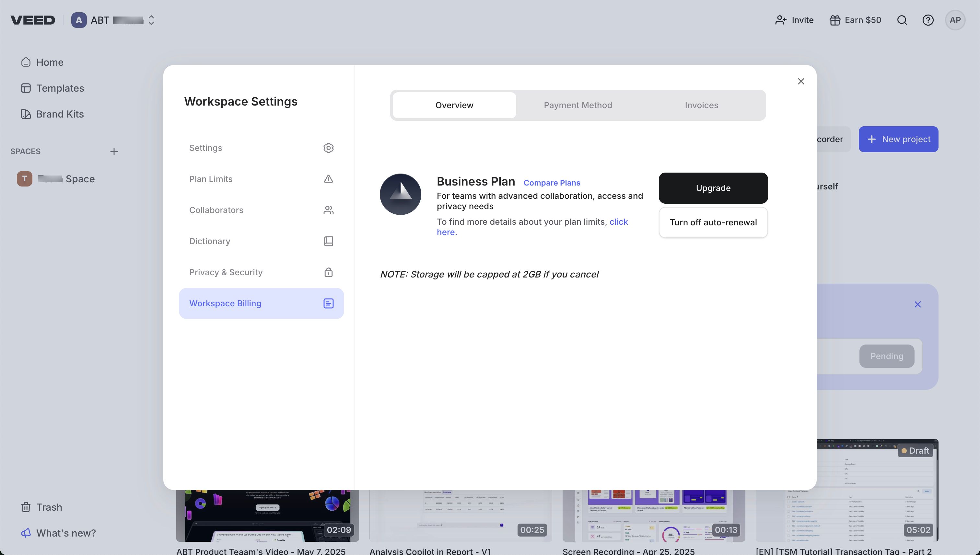980x555 pixels.
Task: Click the ABT workspace avatar icon
Action: [79, 20]
